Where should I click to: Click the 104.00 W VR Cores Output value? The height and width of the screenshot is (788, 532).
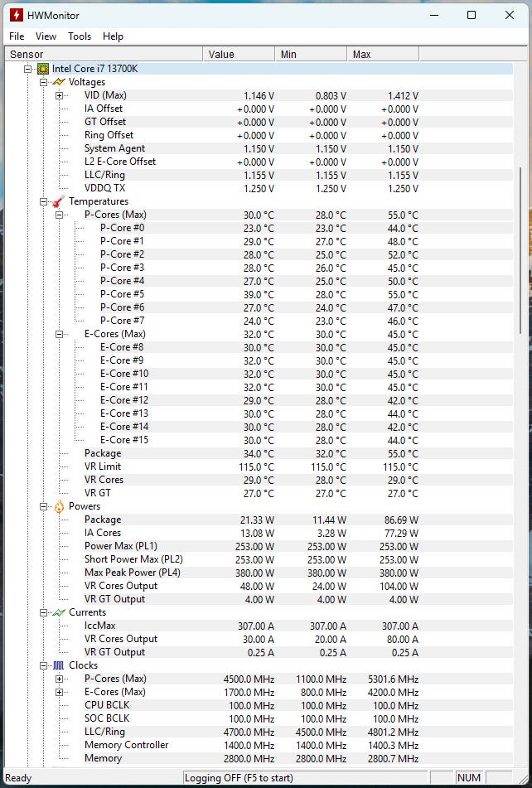[399, 587]
